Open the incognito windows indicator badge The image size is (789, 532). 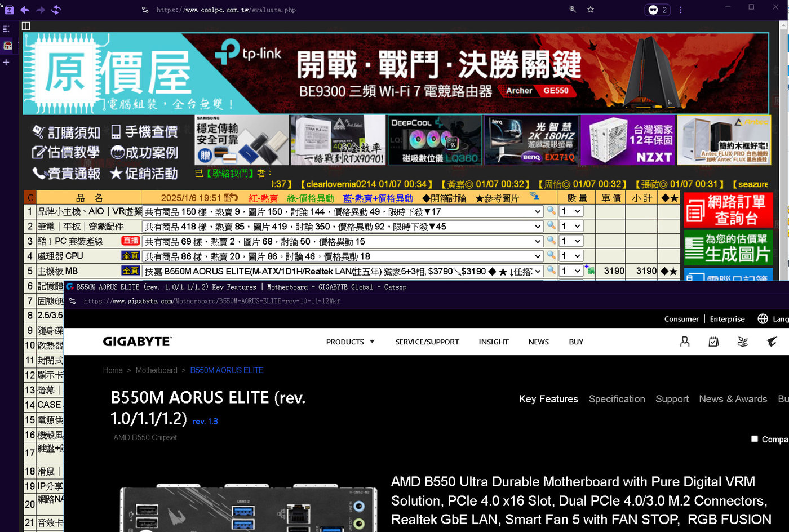(657, 10)
